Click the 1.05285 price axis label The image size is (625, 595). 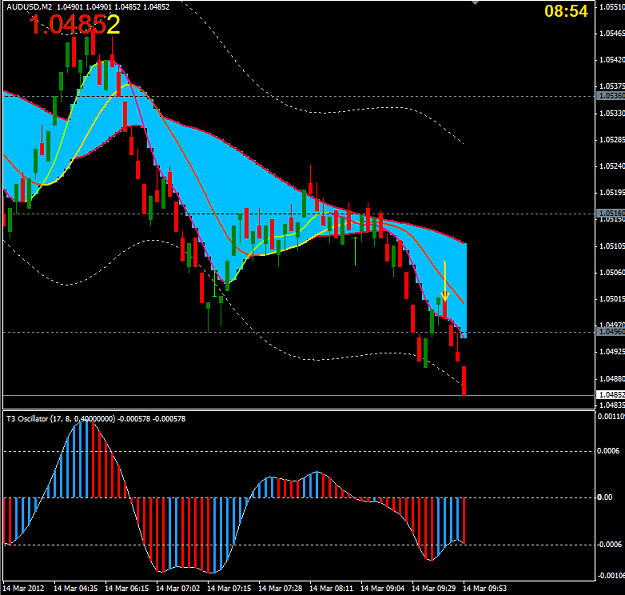coord(612,140)
